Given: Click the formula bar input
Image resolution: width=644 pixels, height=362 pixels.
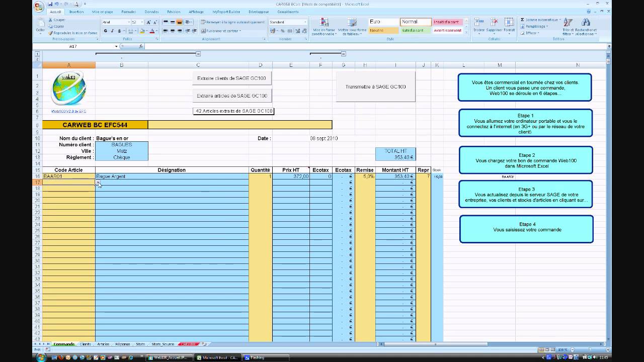Looking at the screenshot, I should coord(375,46).
